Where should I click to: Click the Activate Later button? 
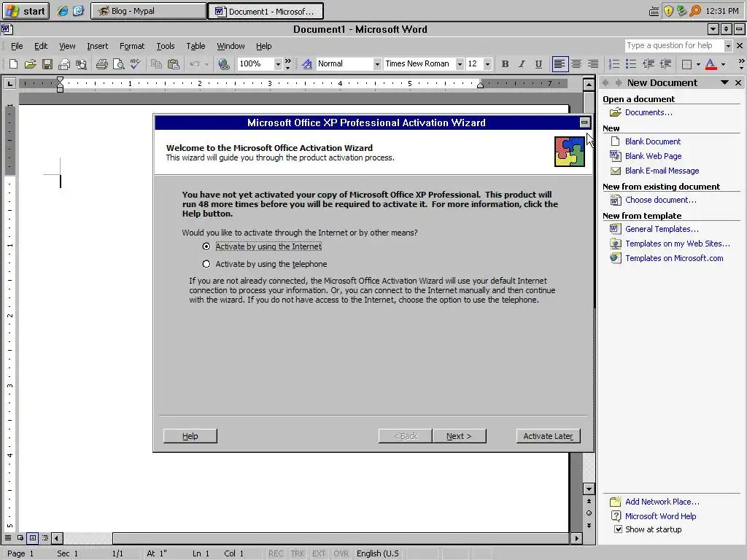point(549,436)
